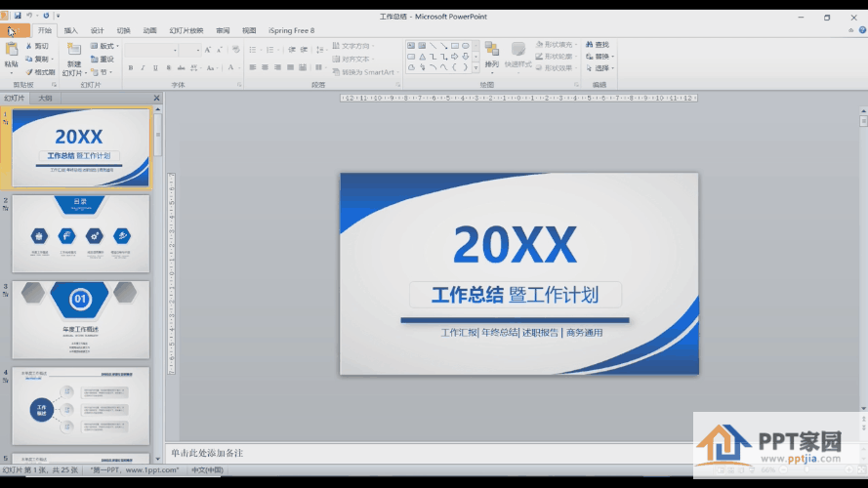Toggle text shadow S button

168,68
